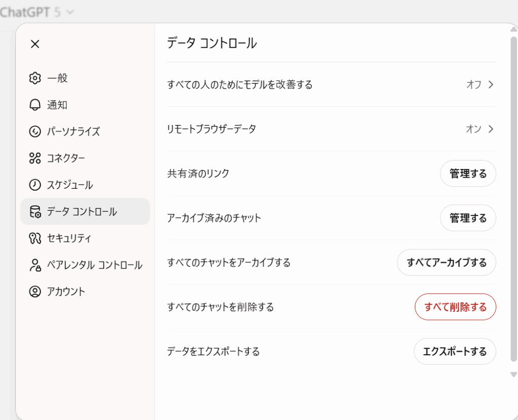Click the スケジュール clock icon
Screen dimensions: 518x420
coord(35,185)
